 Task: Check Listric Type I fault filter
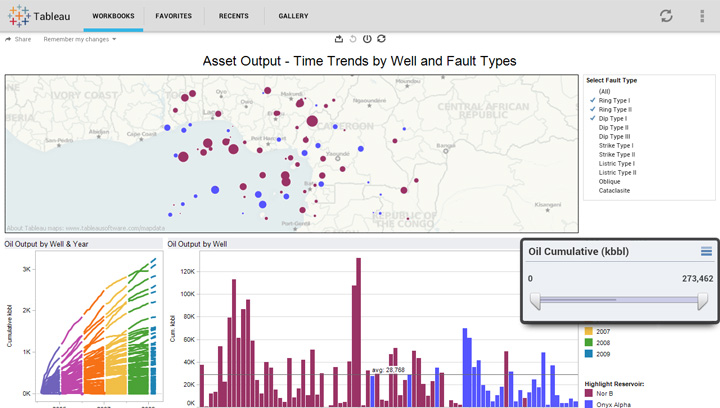click(617, 163)
